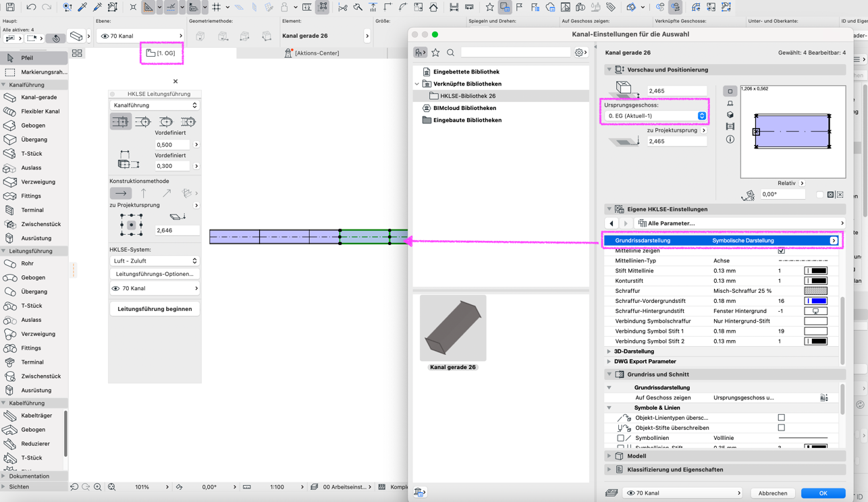This screenshot has height=502, width=868.
Task: Choose the Kanal-gerade duct tool
Action: pos(34,97)
